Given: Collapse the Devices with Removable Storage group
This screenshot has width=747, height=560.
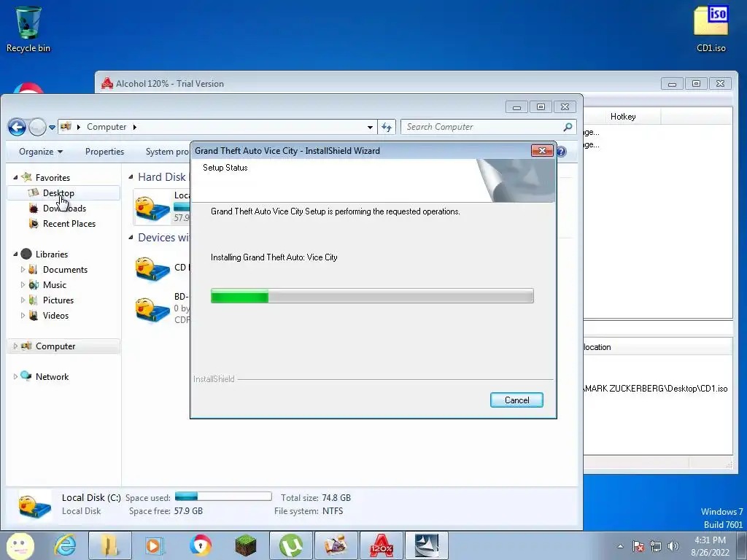Looking at the screenshot, I should pyautogui.click(x=131, y=238).
